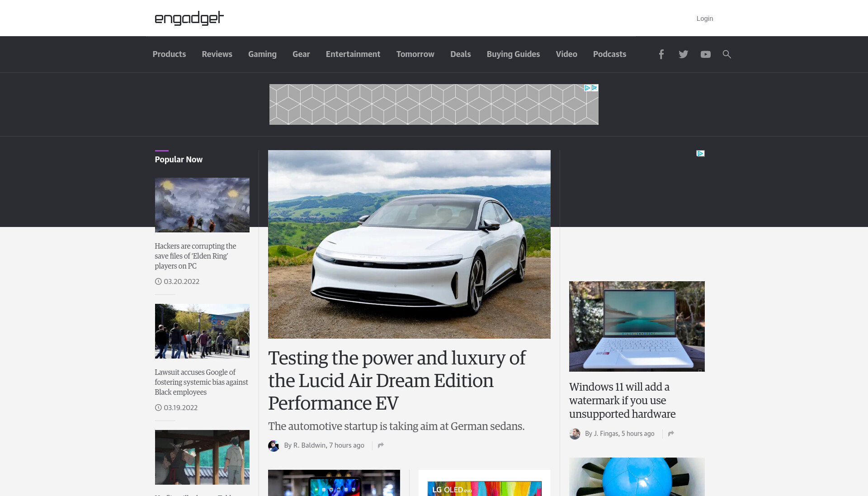Click the iPad article thumbnail

pyautogui.click(x=334, y=483)
